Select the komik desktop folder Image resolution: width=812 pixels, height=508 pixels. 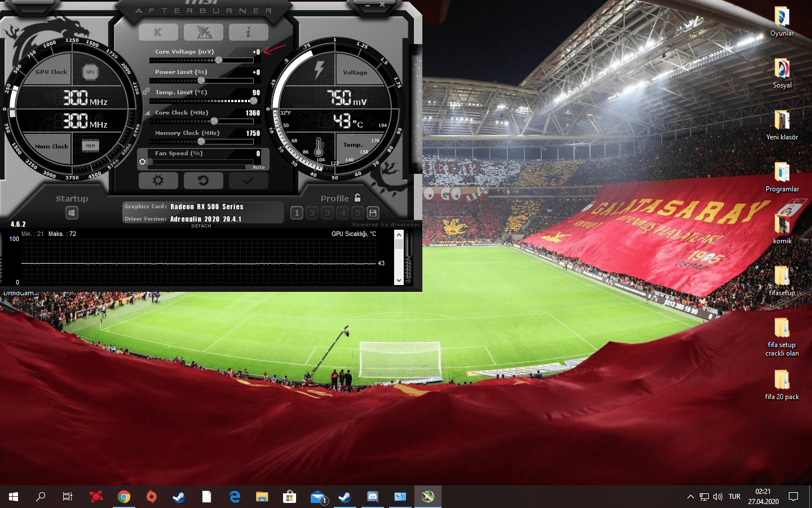coord(782,229)
